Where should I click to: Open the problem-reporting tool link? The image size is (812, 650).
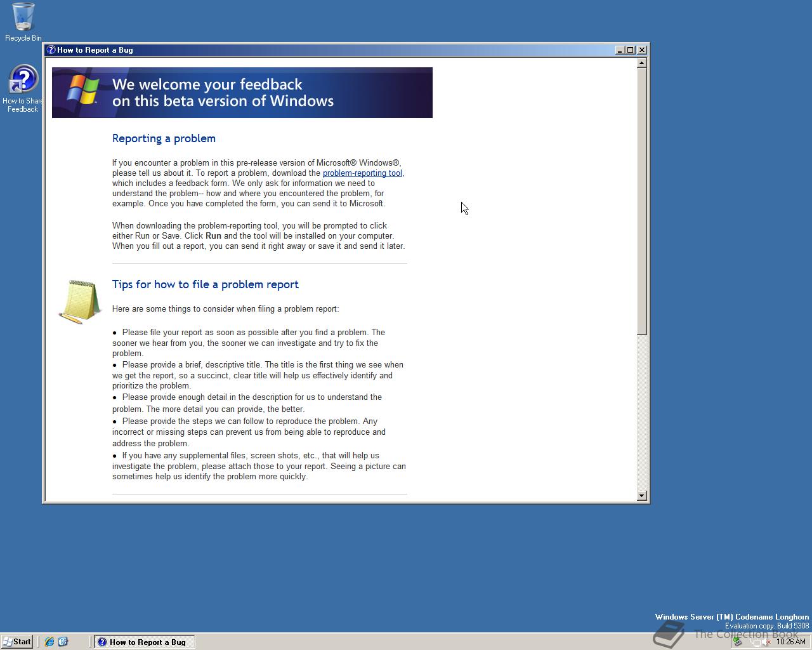point(362,173)
